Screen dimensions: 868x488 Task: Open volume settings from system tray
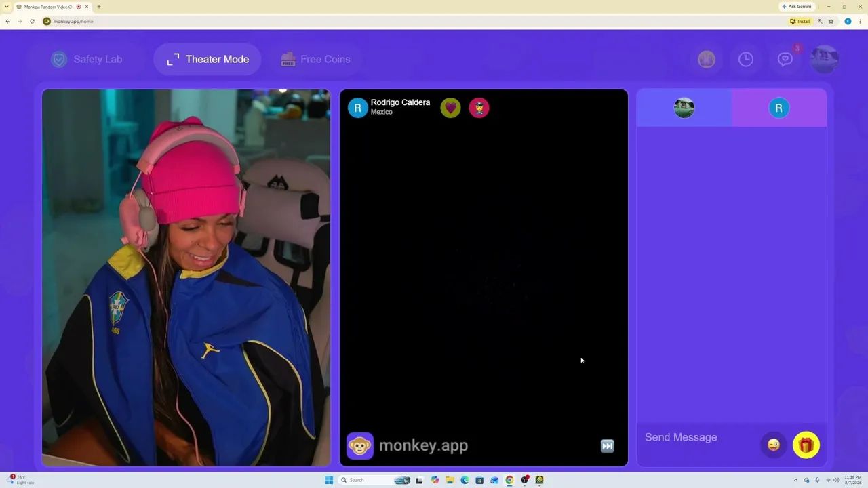tap(836, 480)
